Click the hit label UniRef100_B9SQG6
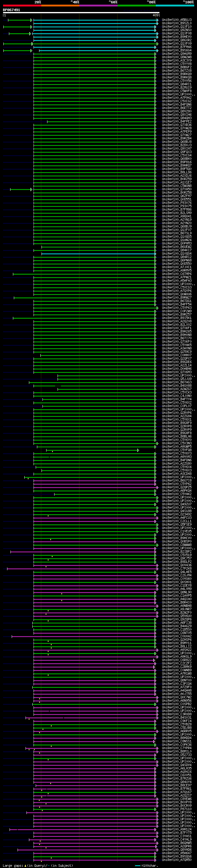The image size is (197, 868). [x=177, y=856]
